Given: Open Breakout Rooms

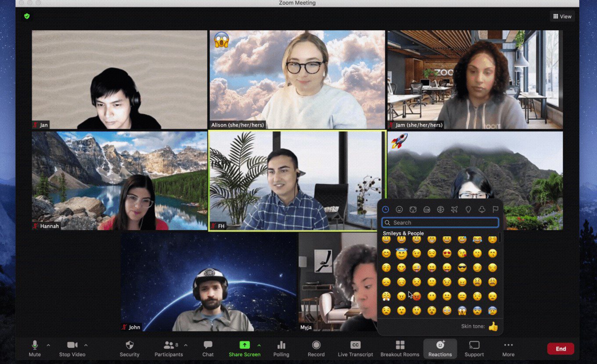Looking at the screenshot, I should tap(399, 348).
